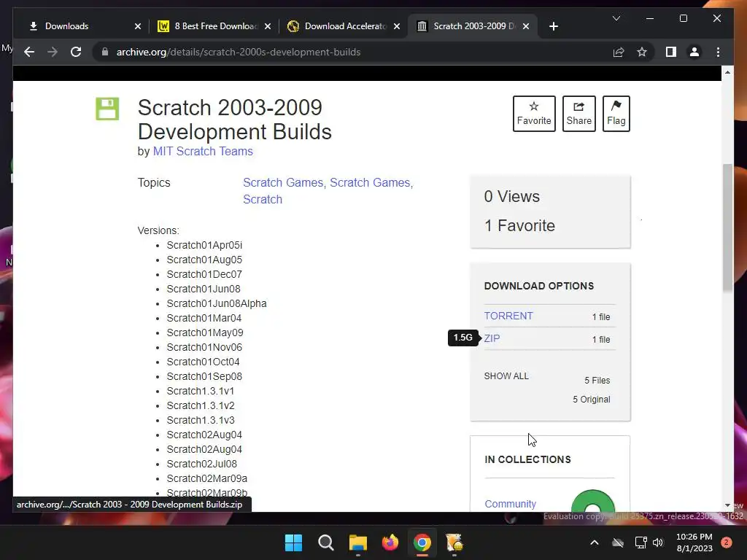Viewport: 747px width, 560px height.
Task: Open MIT Scratch Teams link
Action: [x=203, y=152]
